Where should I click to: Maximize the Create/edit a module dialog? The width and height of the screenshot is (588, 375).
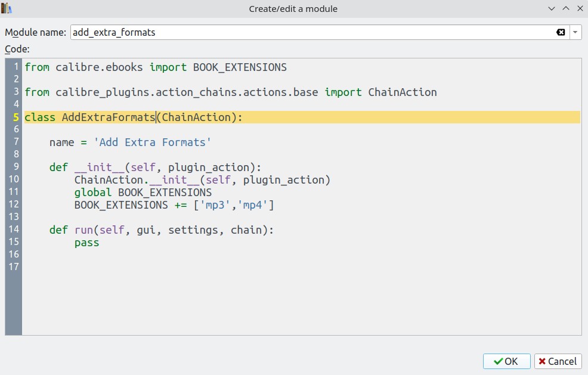[x=565, y=8]
